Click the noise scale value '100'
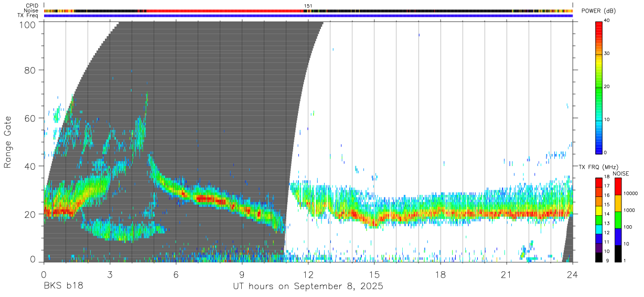 click(627, 227)
